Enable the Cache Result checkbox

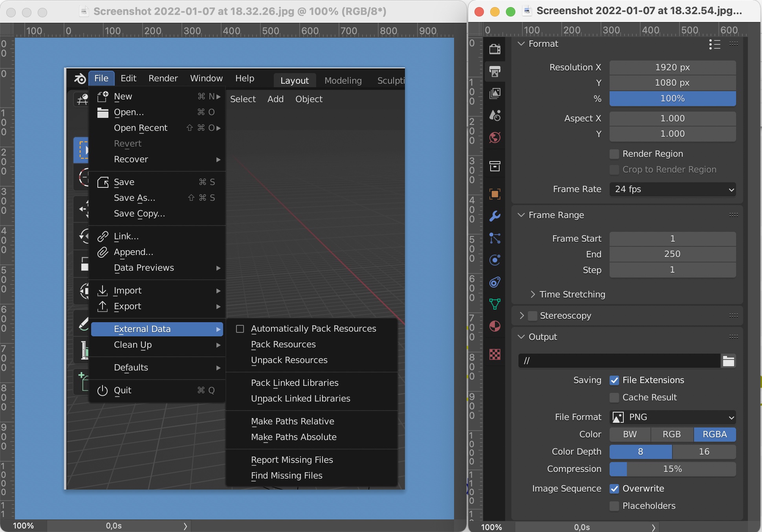614,398
